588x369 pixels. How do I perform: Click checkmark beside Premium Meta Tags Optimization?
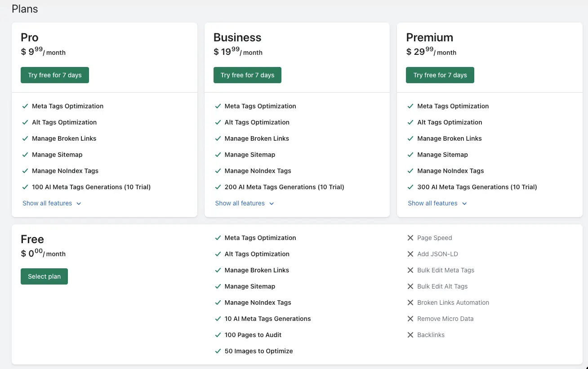pyautogui.click(x=410, y=106)
